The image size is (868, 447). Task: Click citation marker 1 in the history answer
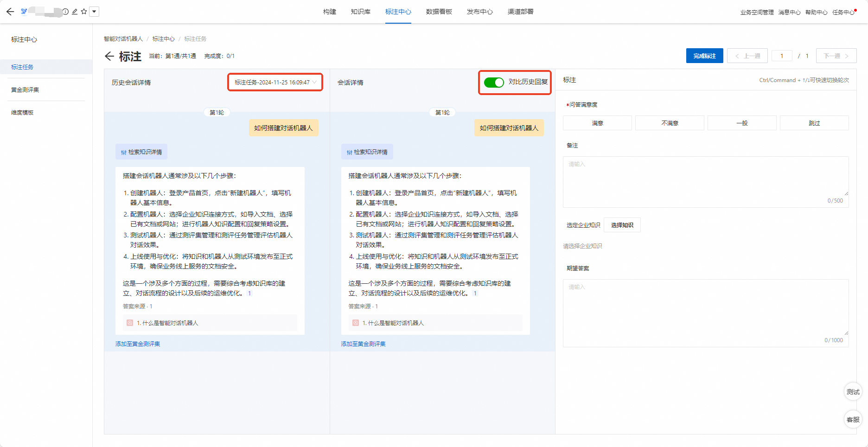pos(249,293)
